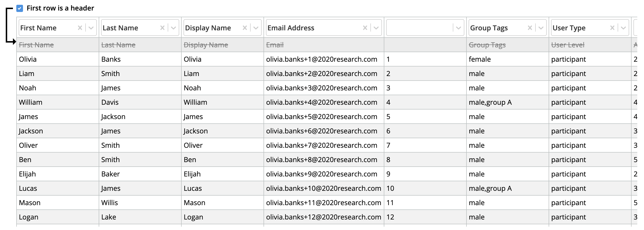The image size is (644, 230).
Task: Select the 'Davis' last name cell
Action: coord(140,102)
